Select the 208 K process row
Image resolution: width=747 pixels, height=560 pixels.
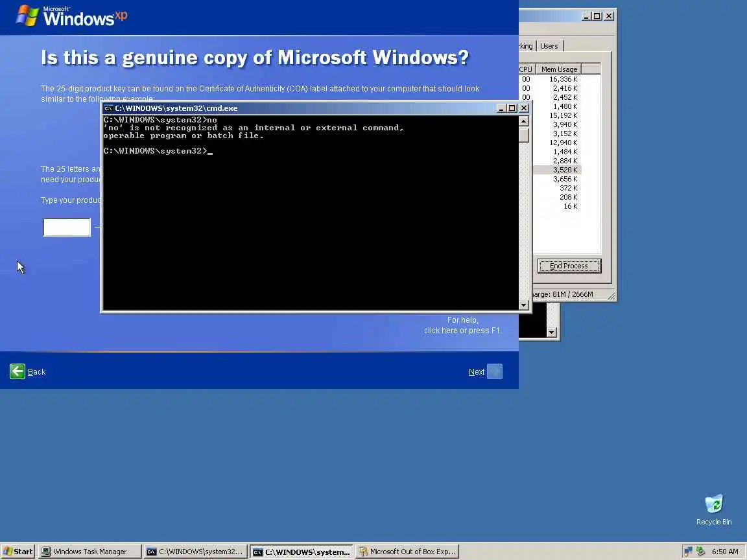(x=557, y=197)
